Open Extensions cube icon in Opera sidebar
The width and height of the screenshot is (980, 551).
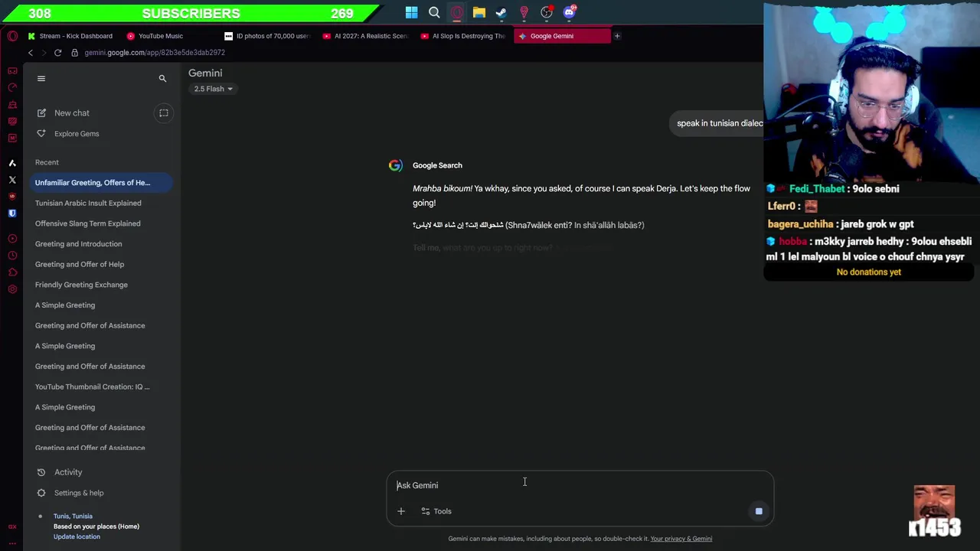tap(12, 272)
